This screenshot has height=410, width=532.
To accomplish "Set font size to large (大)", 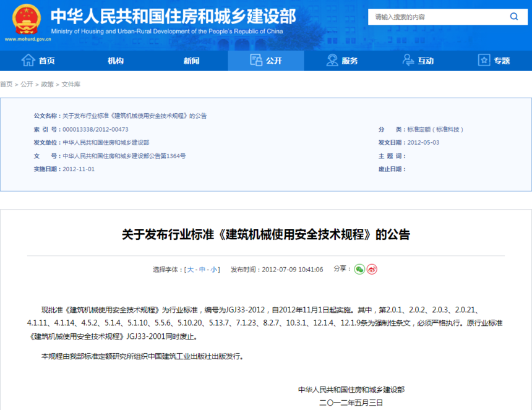I will click(x=191, y=270).
